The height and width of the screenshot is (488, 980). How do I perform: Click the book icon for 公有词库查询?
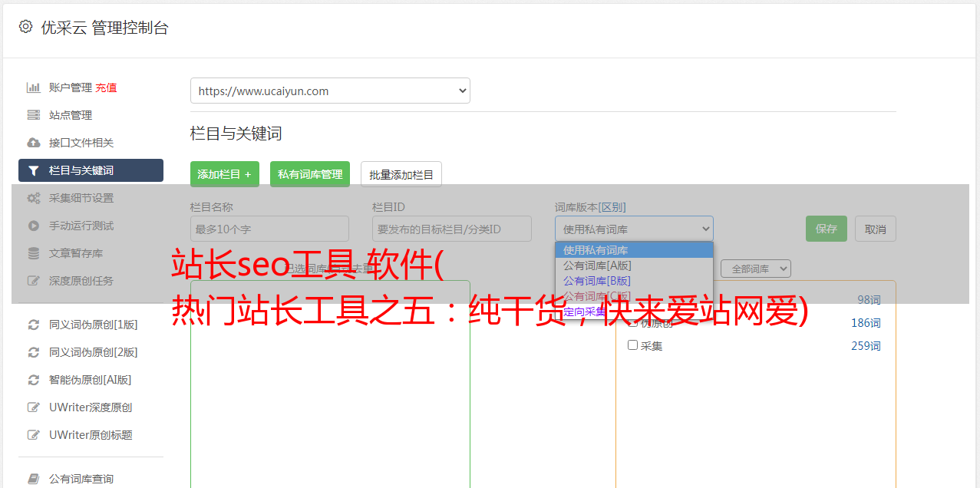click(x=33, y=479)
